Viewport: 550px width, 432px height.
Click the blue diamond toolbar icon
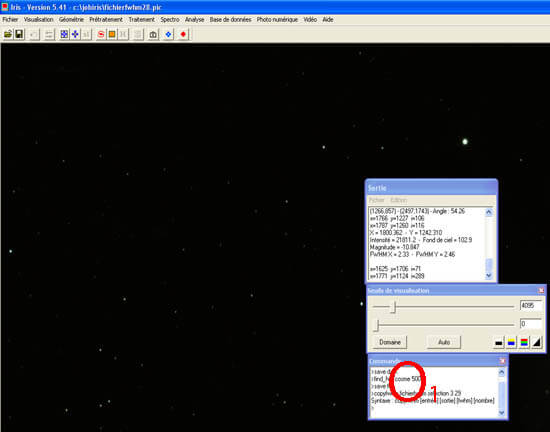(x=169, y=34)
